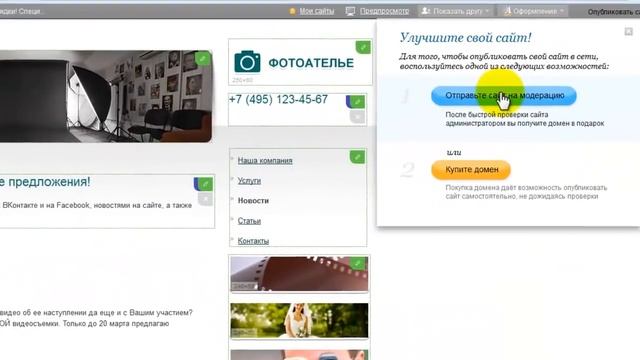
Task: Select the Новости menu item
Action: tap(253, 200)
